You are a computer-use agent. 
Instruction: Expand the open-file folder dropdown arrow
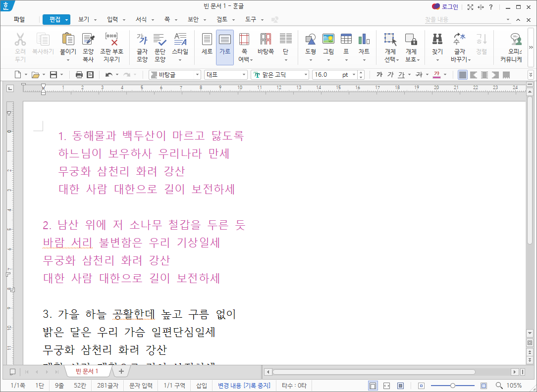[44, 75]
